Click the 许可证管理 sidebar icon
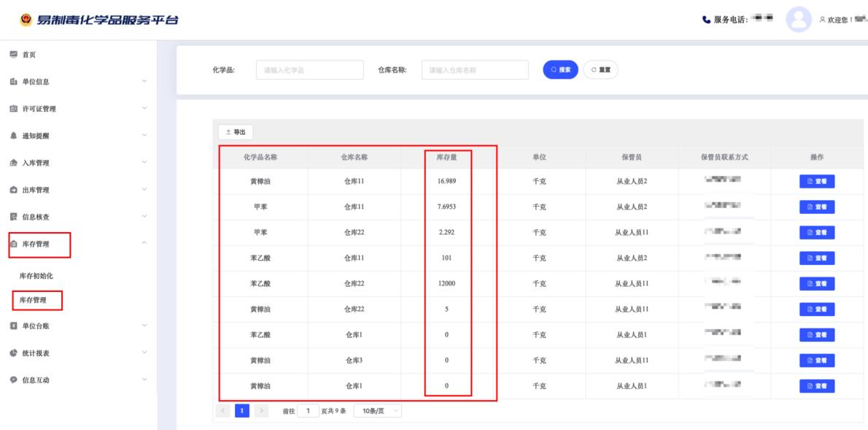Viewport: 868px width, 430px height. pyautogui.click(x=13, y=109)
